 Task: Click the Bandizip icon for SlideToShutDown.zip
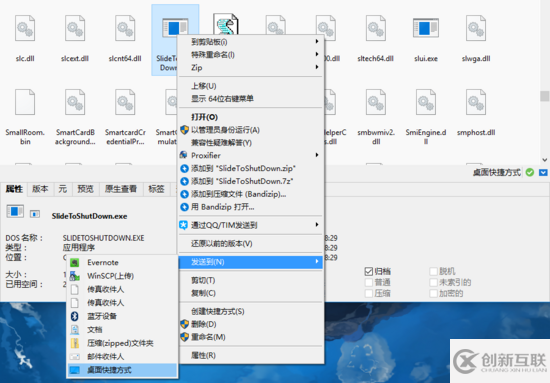(184, 168)
